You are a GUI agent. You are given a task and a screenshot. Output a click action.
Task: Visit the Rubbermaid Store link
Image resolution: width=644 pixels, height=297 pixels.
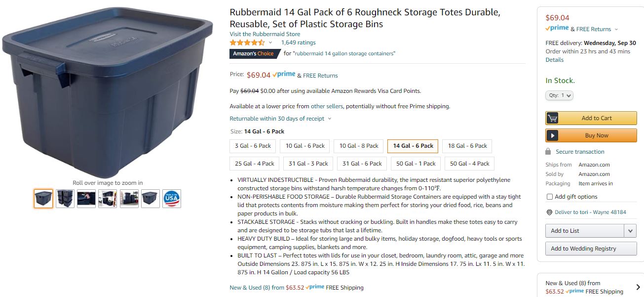(x=265, y=34)
